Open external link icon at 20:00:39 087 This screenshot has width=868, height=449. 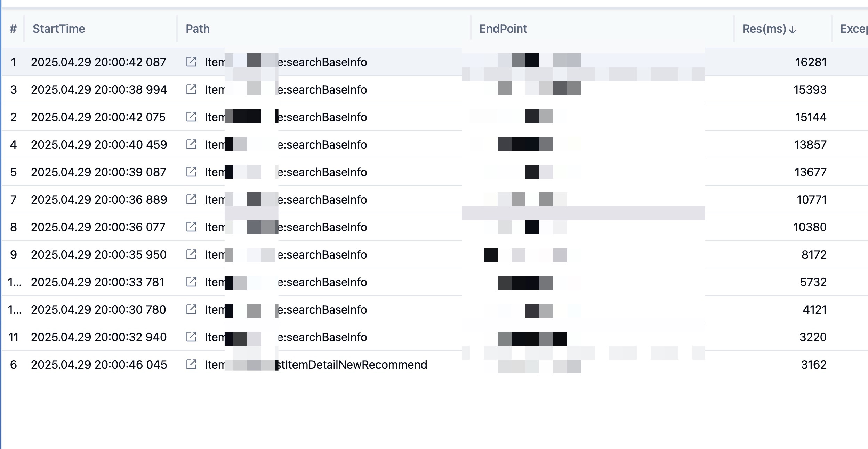(x=191, y=172)
